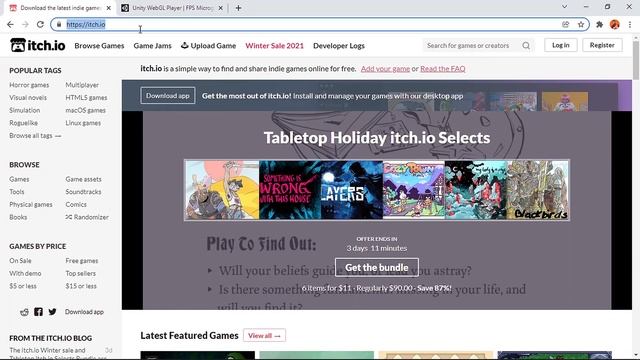Screen dimensions: 640x360
Task: Browse Soundtracks category
Action: pos(83,192)
